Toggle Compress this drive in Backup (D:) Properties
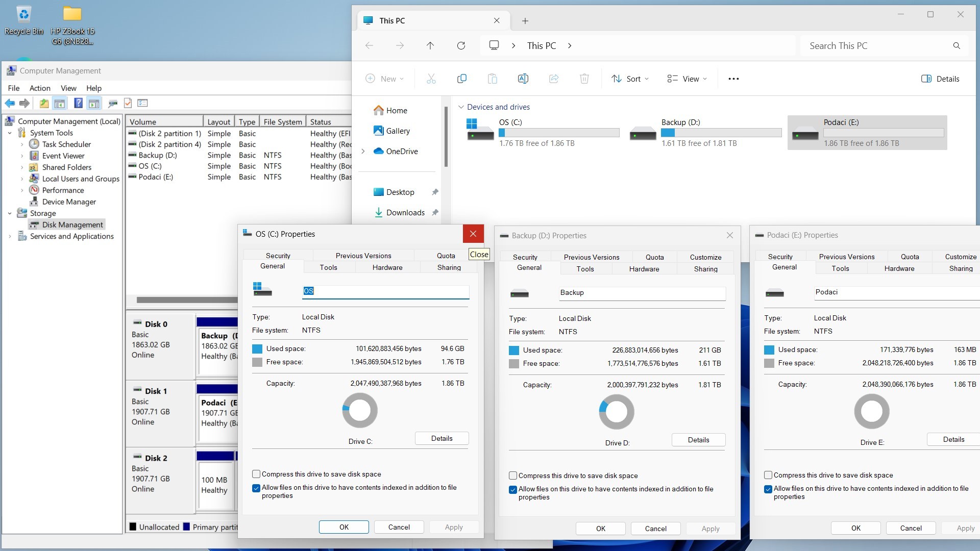The image size is (980, 551). point(513,475)
